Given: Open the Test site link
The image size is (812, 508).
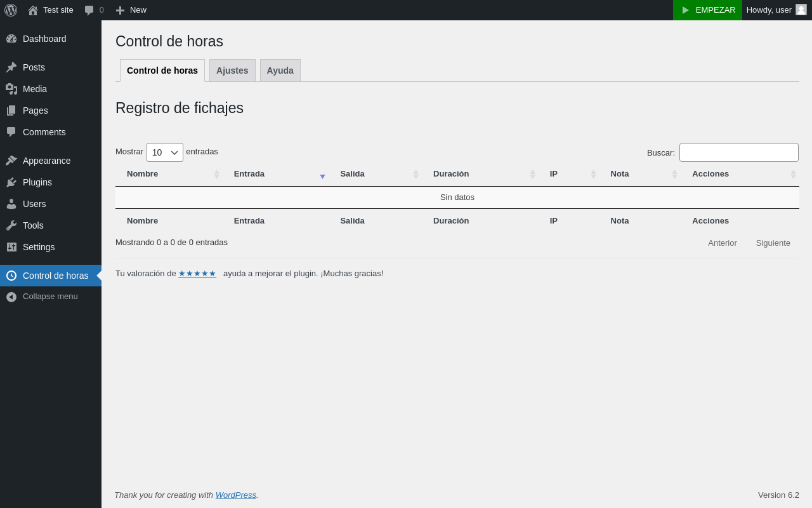Looking at the screenshot, I should coord(51,10).
